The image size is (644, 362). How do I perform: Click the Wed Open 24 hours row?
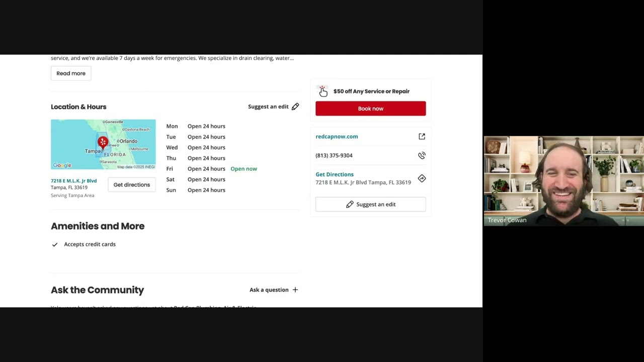click(196, 147)
